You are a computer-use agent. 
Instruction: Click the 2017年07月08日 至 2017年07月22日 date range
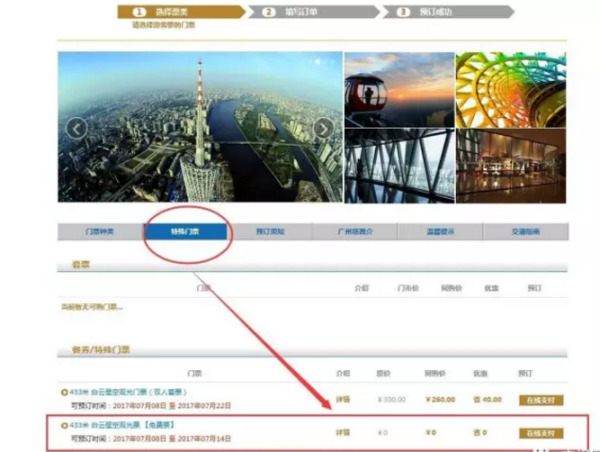pos(172,405)
